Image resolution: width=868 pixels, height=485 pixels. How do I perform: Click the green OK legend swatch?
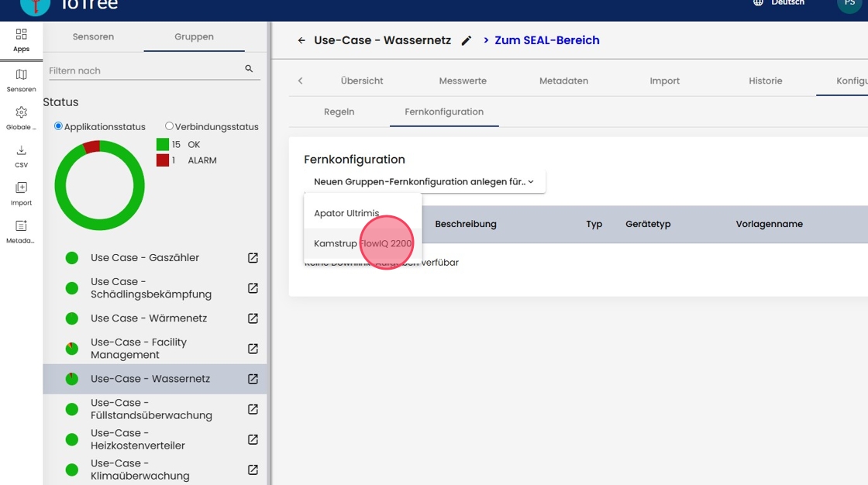pos(162,145)
